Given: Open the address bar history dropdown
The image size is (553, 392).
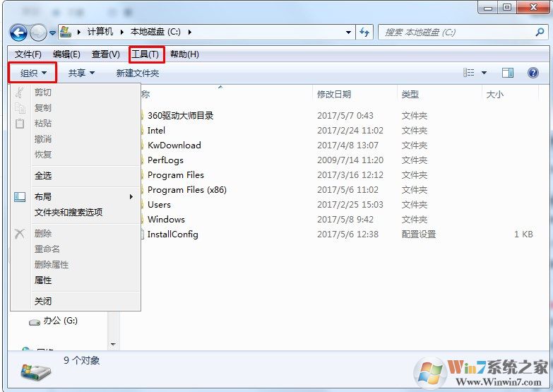Looking at the screenshot, I should (348, 32).
